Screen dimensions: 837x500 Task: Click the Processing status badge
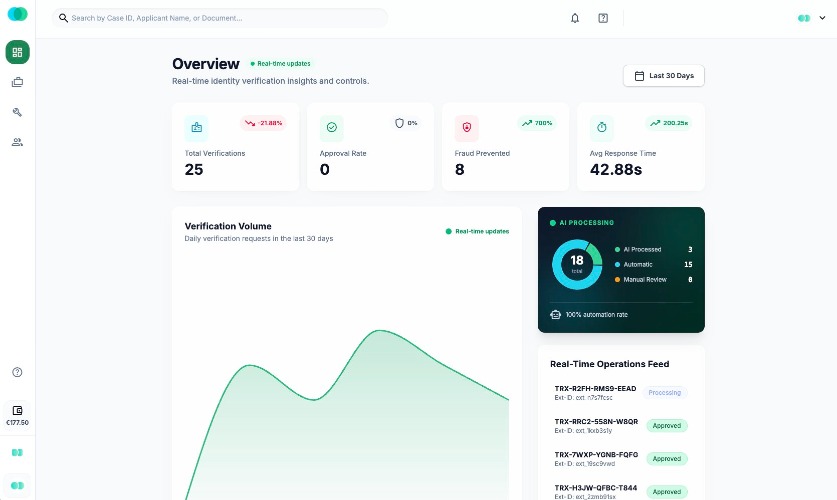pyautogui.click(x=665, y=393)
